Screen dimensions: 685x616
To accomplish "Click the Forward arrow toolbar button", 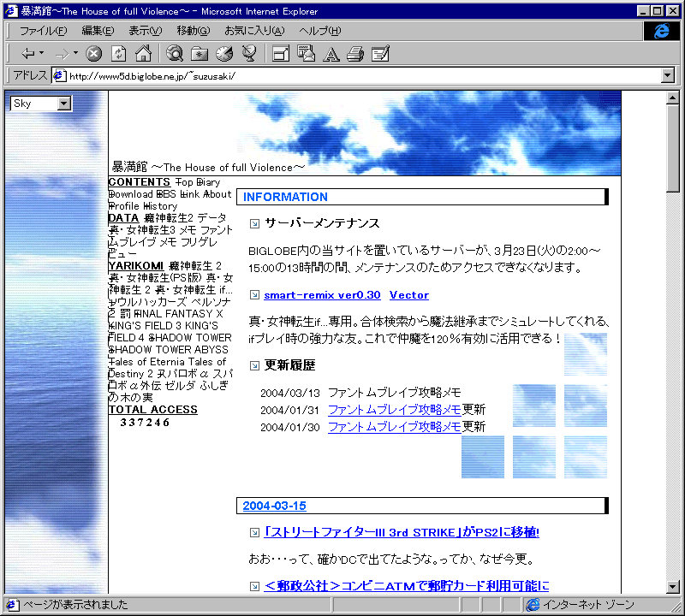I will [x=62, y=54].
